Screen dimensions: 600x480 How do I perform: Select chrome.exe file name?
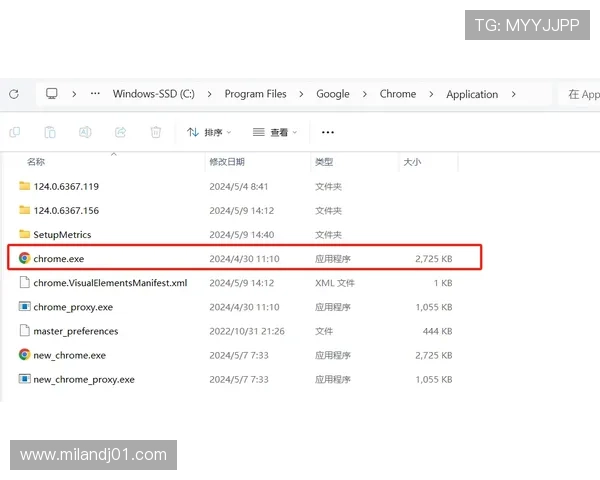[59, 259]
